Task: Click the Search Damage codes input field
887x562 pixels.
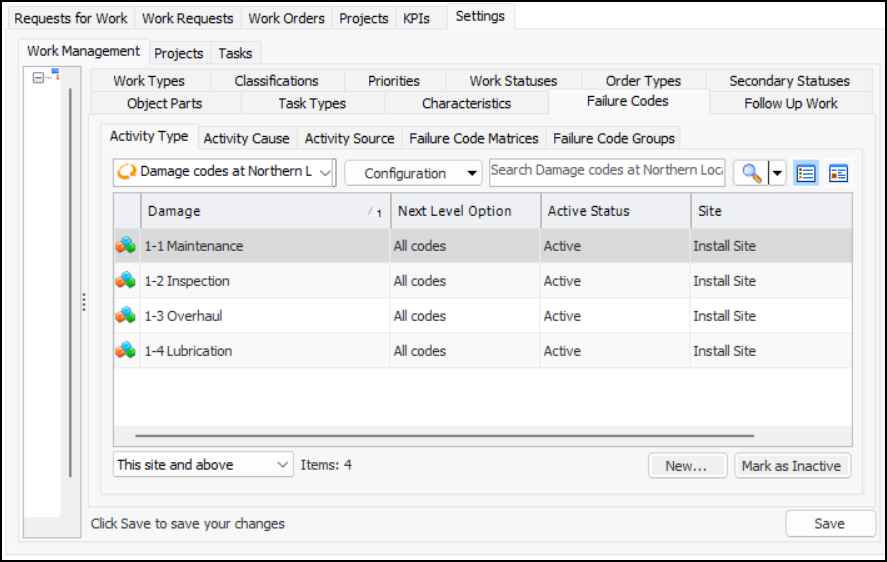Action: [x=607, y=171]
